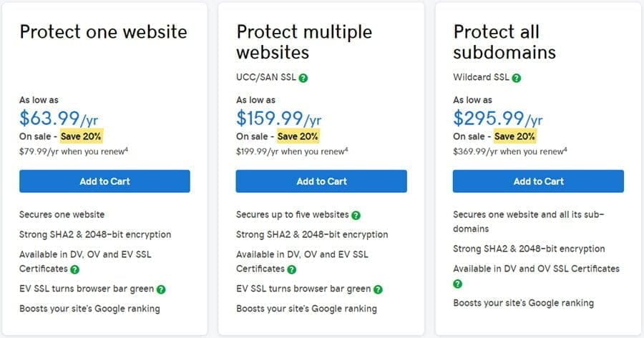Viewport: 644px width, 338px height.
Task: Click help icon beside 'Secures up to five websites'
Action: (x=356, y=215)
